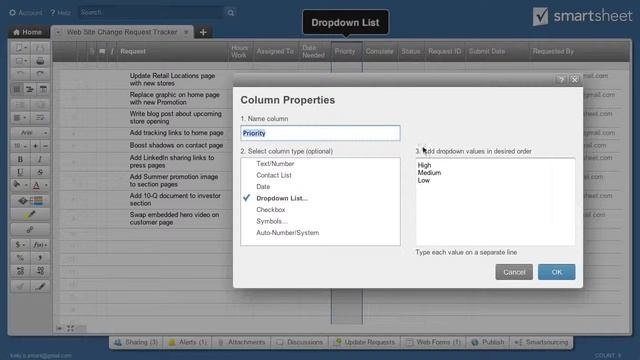Add a new sheet tab with plus
Viewport: 640px width, 360px height.
tap(203, 32)
